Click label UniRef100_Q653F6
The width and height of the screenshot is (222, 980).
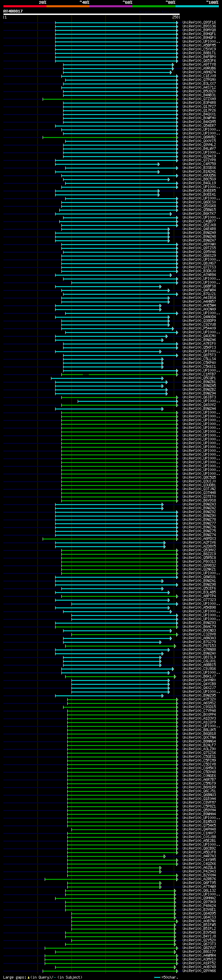pyautogui.click(x=199, y=60)
